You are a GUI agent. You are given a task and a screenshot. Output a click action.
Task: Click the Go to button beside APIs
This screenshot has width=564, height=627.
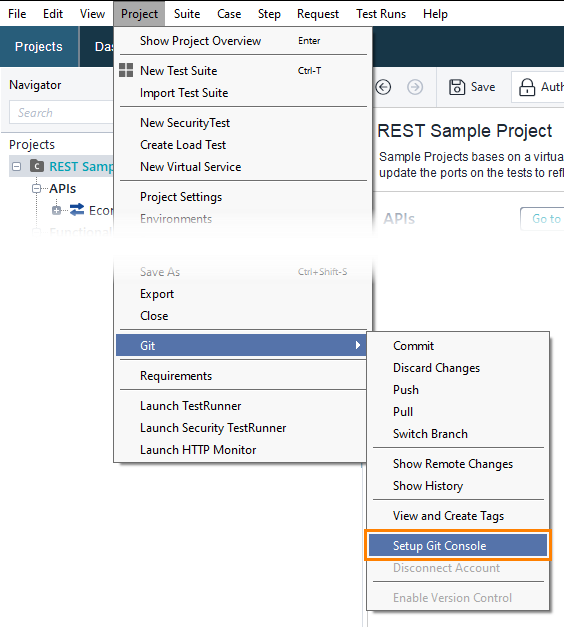[542, 219]
